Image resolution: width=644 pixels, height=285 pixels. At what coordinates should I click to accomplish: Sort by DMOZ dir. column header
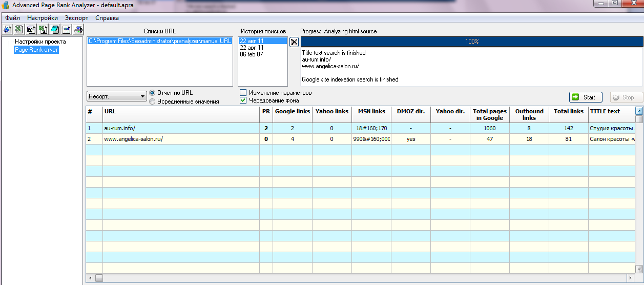(411, 114)
